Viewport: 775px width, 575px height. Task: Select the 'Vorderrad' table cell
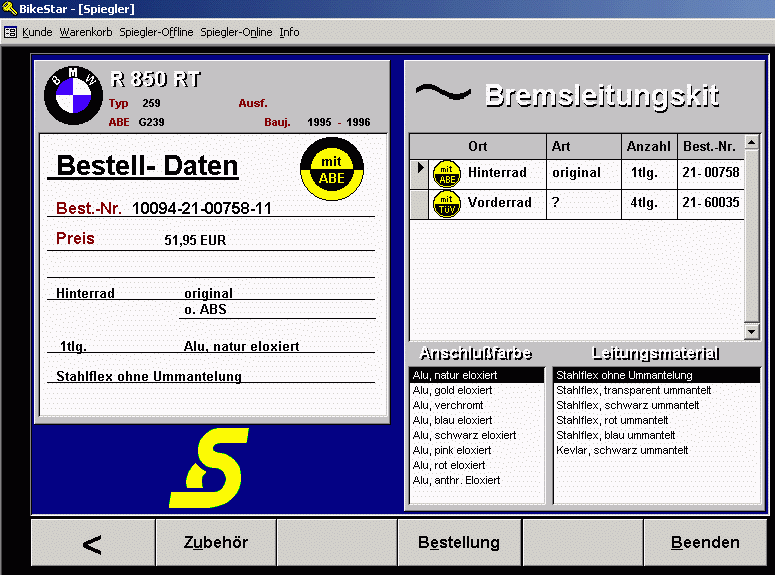pyautogui.click(x=500, y=202)
